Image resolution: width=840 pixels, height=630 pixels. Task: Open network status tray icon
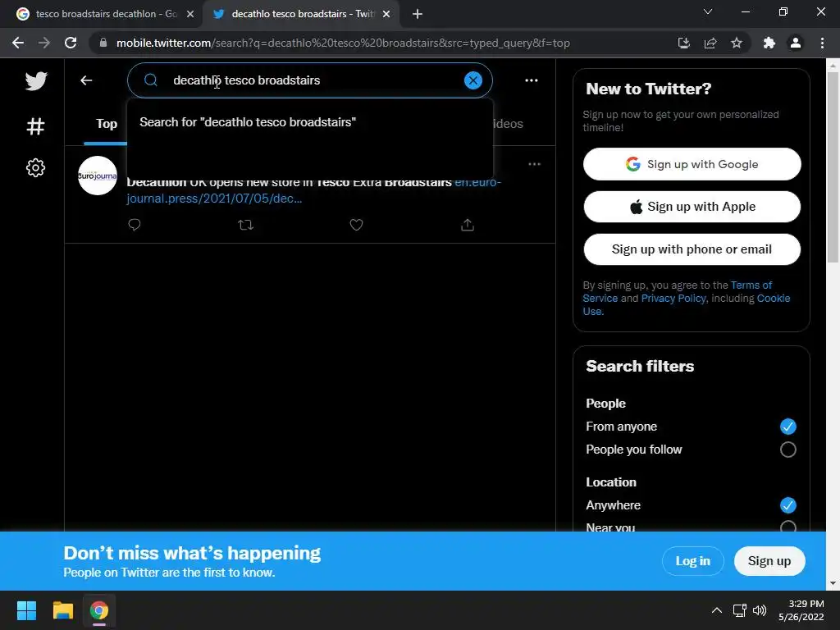tap(739, 610)
